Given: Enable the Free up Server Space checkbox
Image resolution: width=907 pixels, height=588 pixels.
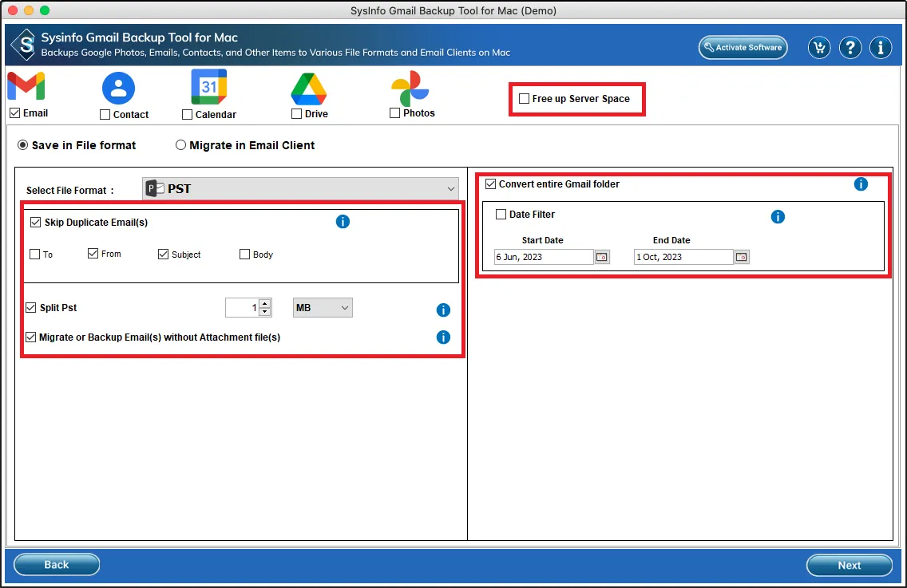Looking at the screenshot, I should (x=524, y=99).
